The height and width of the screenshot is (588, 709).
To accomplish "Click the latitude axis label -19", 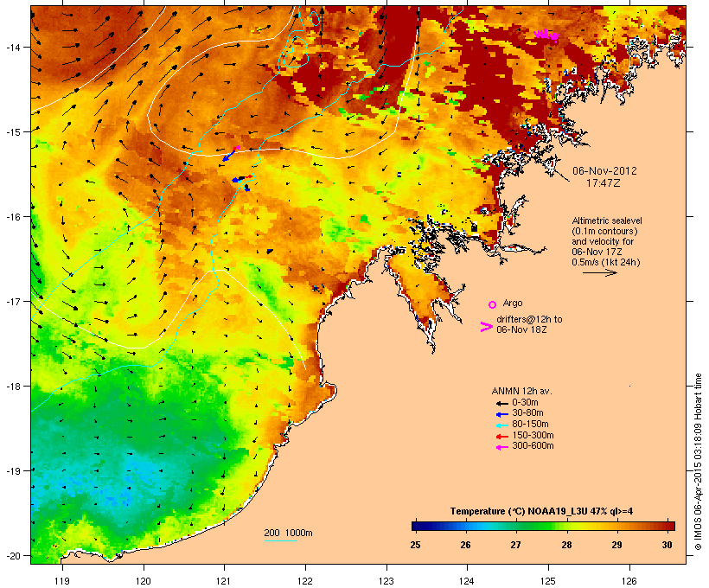I will [x=12, y=471].
